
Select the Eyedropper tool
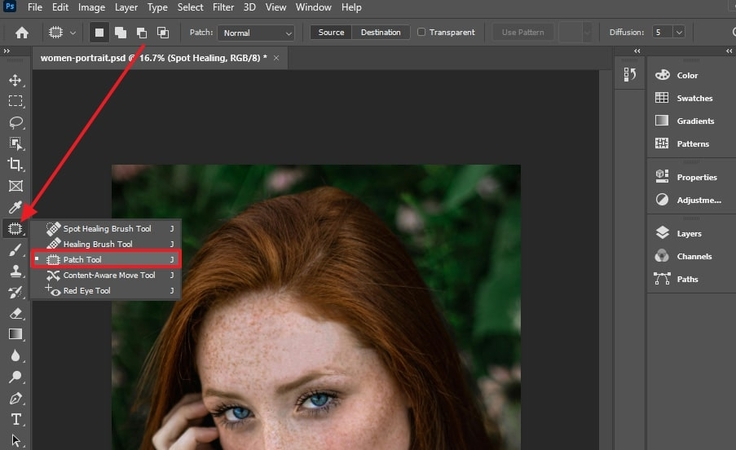[x=15, y=207]
